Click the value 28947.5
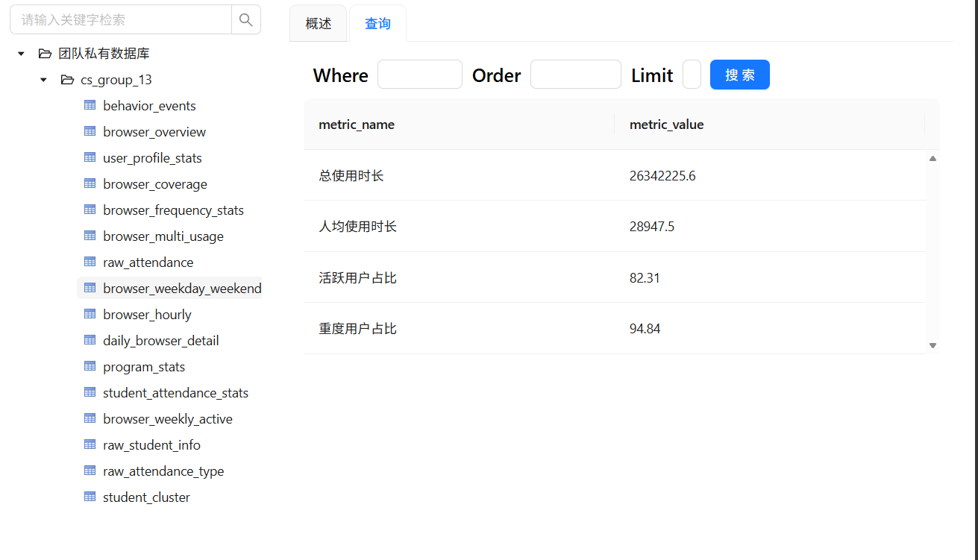 click(652, 227)
